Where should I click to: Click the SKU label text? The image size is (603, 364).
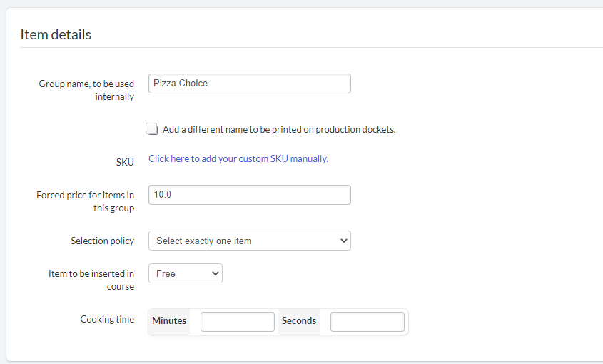click(125, 163)
